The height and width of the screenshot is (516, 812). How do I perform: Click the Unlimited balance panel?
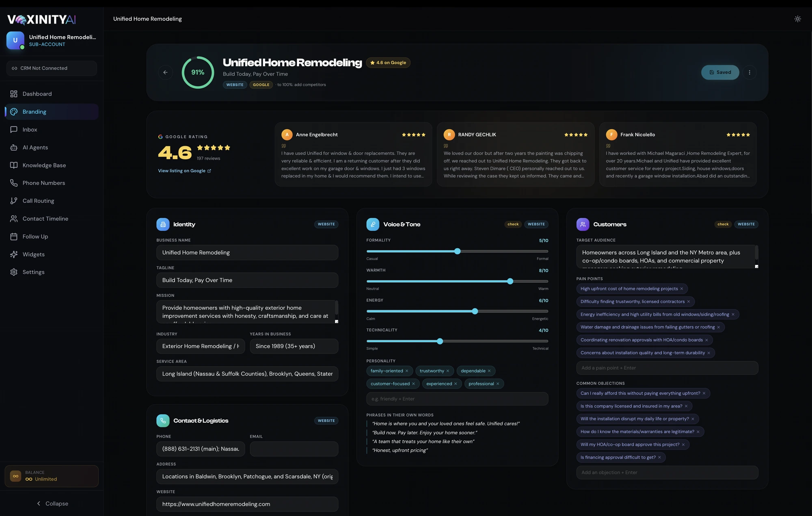pos(52,476)
